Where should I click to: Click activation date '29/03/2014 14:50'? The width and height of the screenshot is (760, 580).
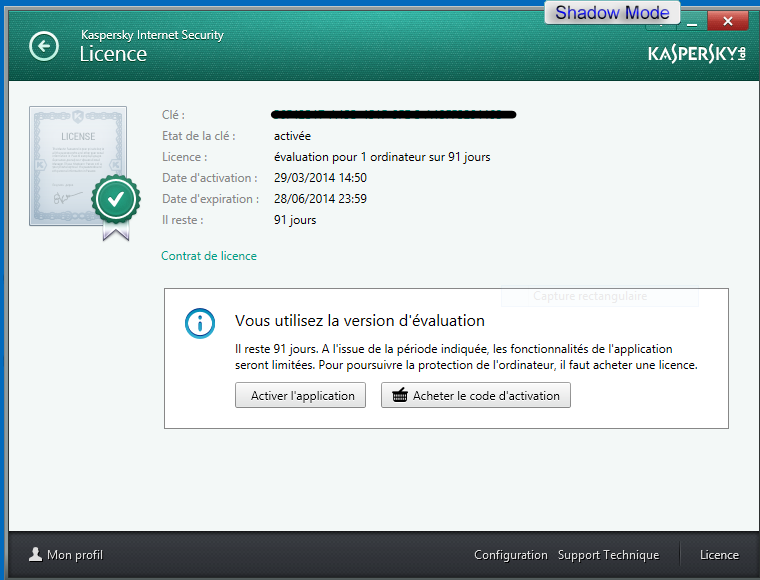(320, 178)
